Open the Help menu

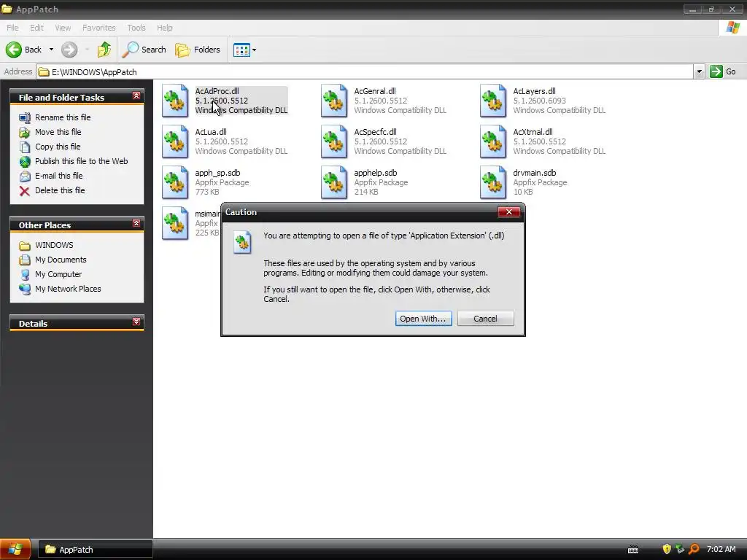click(164, 28)
